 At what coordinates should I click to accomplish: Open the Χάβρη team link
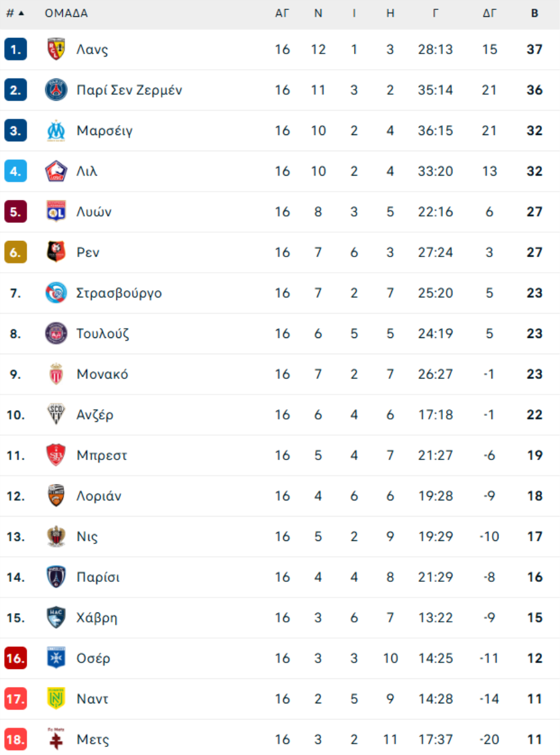click(96, 618)
